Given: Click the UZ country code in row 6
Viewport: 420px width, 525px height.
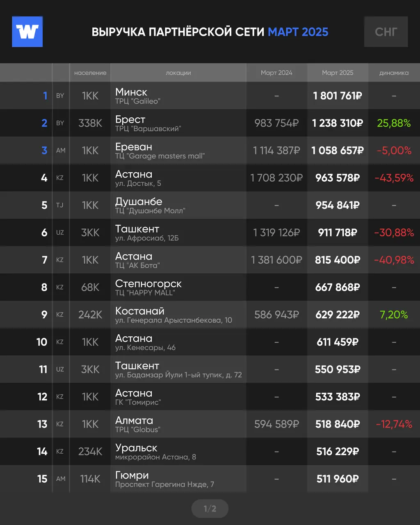Looking at the screenshot, I should click(60, 233).
